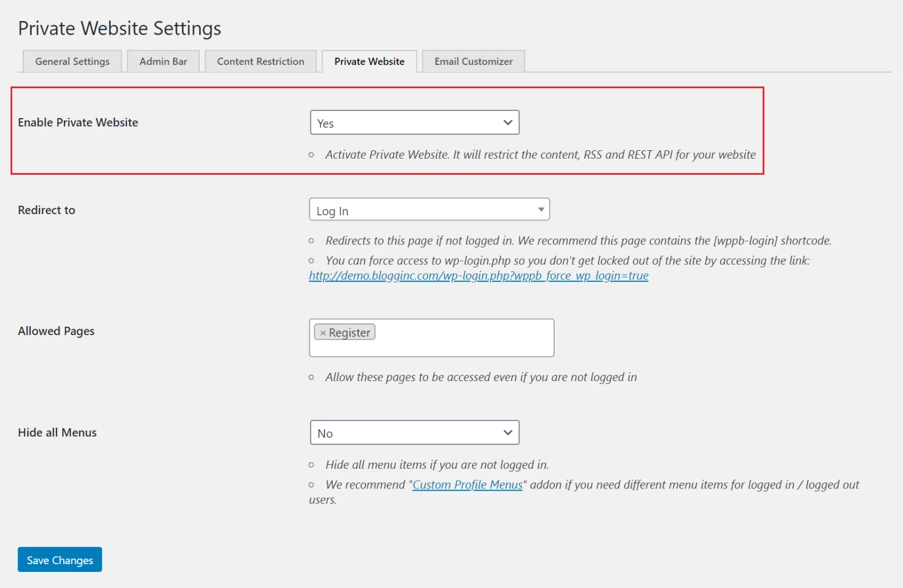
Task: Click the Save Changes button
Action: tap(60, 560)
